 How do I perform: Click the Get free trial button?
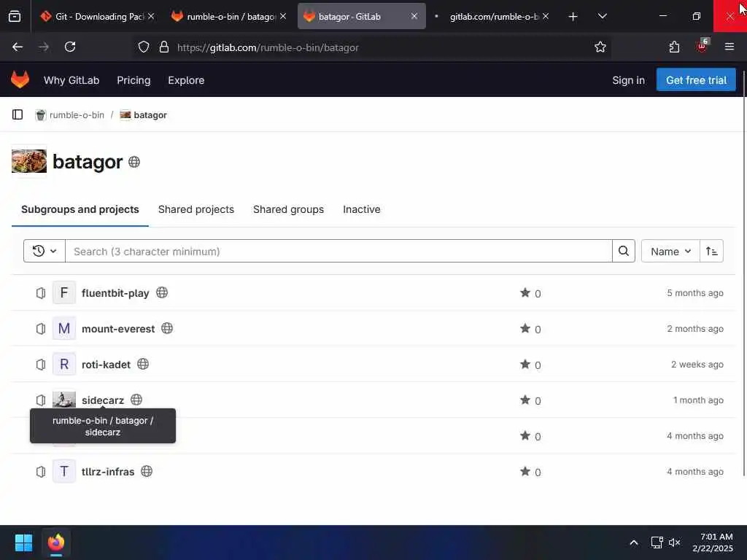pyautogui.click(x=695, y=80)
